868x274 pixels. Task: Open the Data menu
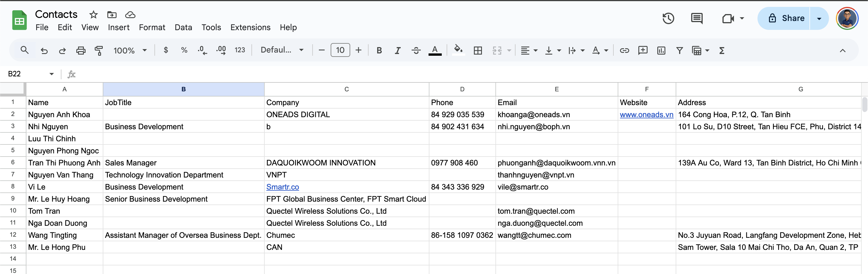[183, 27]
